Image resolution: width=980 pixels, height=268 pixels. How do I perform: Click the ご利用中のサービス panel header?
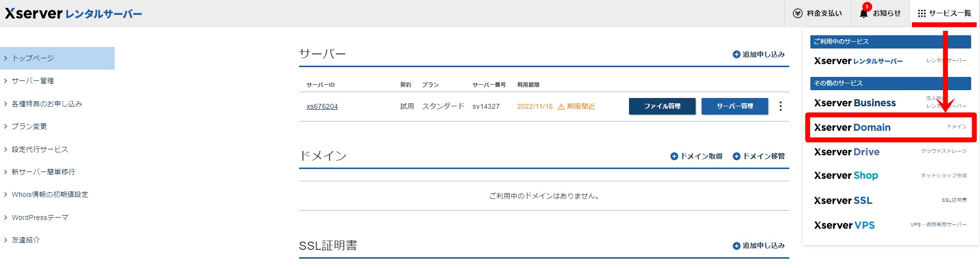click(890, 42)
